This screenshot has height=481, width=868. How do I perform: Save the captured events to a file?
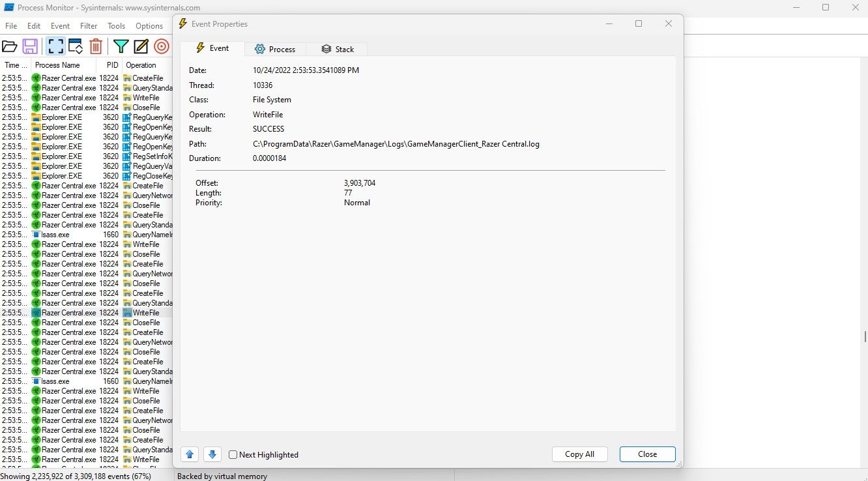point(30,46)
